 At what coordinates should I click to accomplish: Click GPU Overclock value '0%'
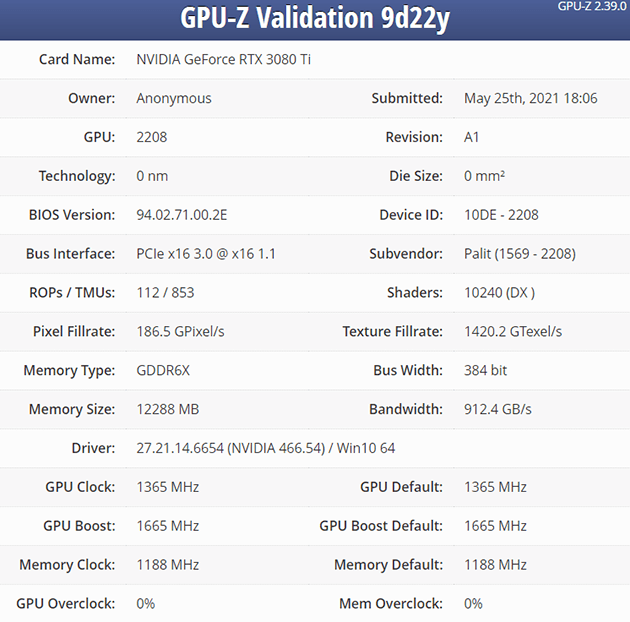tap(145, 604)
